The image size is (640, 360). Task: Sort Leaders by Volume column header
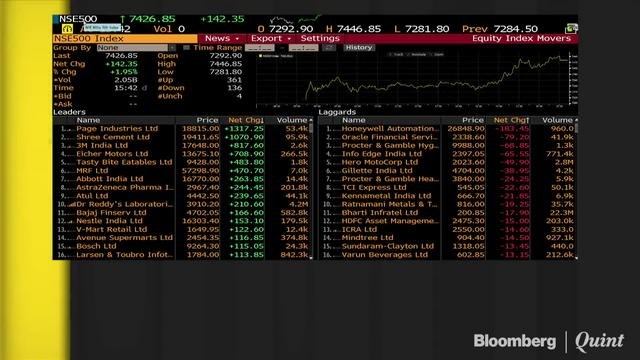[291, 120]
